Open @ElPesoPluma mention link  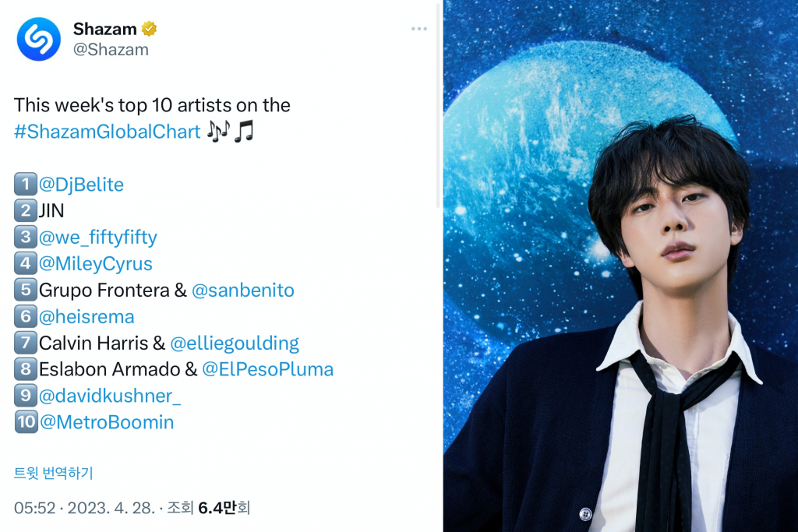[268, 369]
